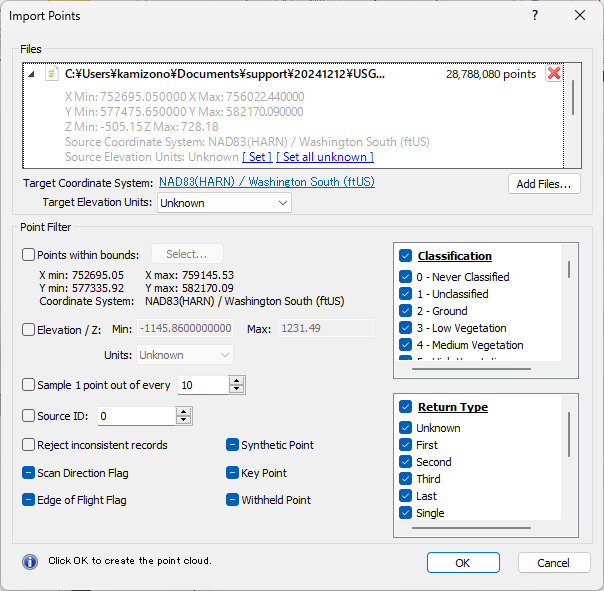This screenshot has height=591, width=604.
Task: Decrease the Source ID spinner value
Action: click(183, 420)
